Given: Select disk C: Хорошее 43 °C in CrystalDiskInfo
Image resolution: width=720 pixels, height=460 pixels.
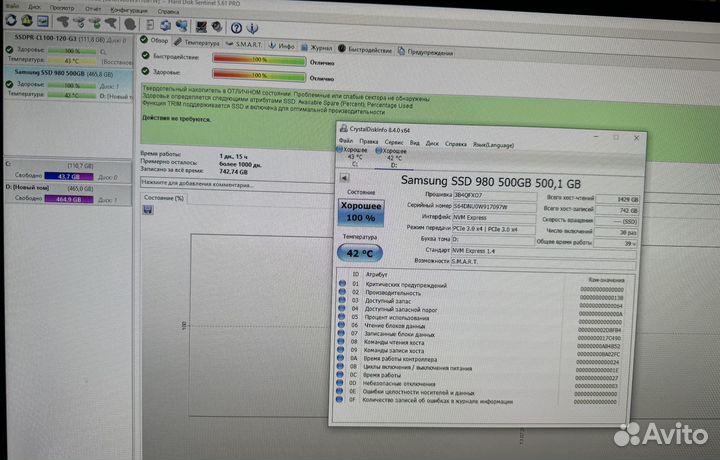Looking at the screenshot, I should coord(353,157).
